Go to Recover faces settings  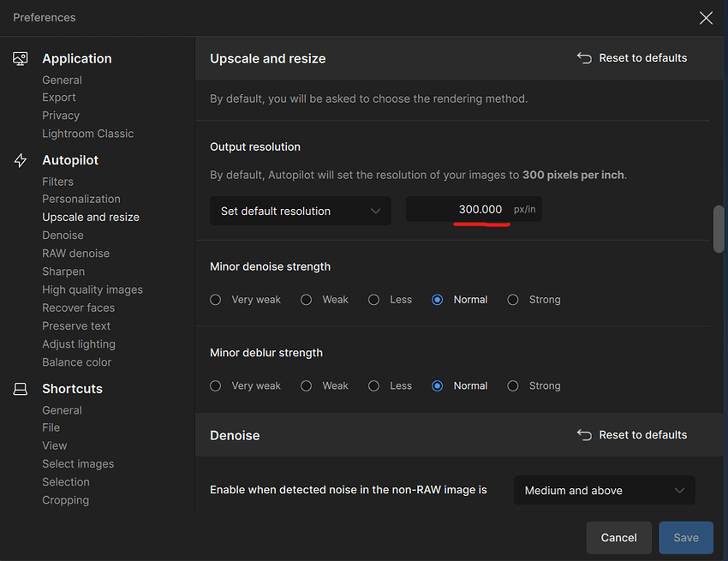(79, 307)
